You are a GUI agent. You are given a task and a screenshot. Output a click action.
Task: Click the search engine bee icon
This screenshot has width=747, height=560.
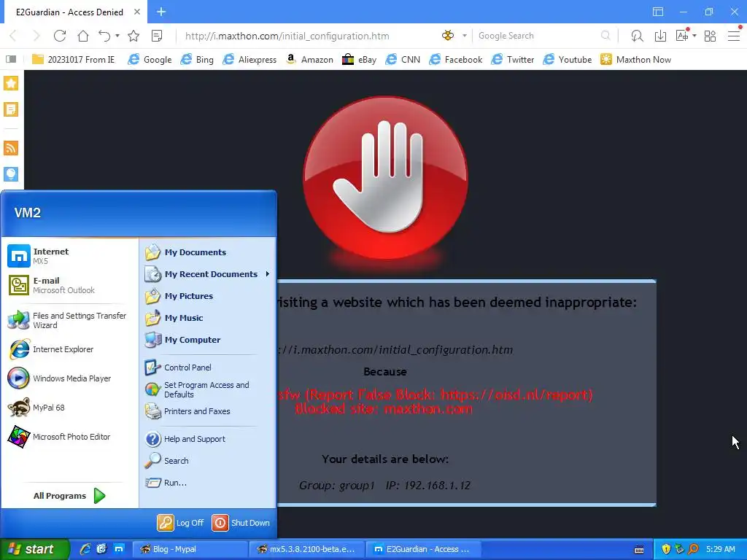(448, 36)
